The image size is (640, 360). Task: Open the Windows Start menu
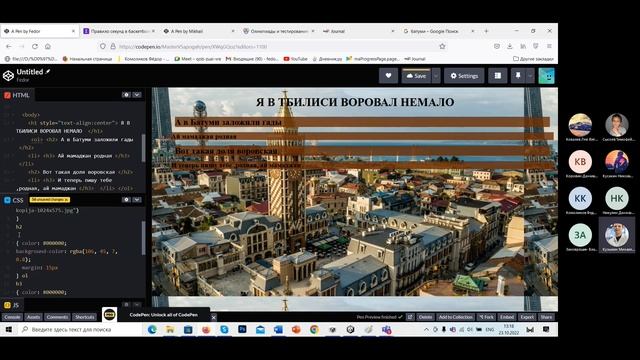pyautogui.click(x=9, y=329)
